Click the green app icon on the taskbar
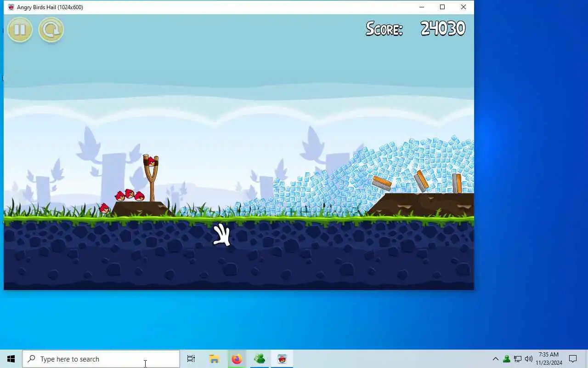This screenshot has height=368, width=588. point(259,359)
